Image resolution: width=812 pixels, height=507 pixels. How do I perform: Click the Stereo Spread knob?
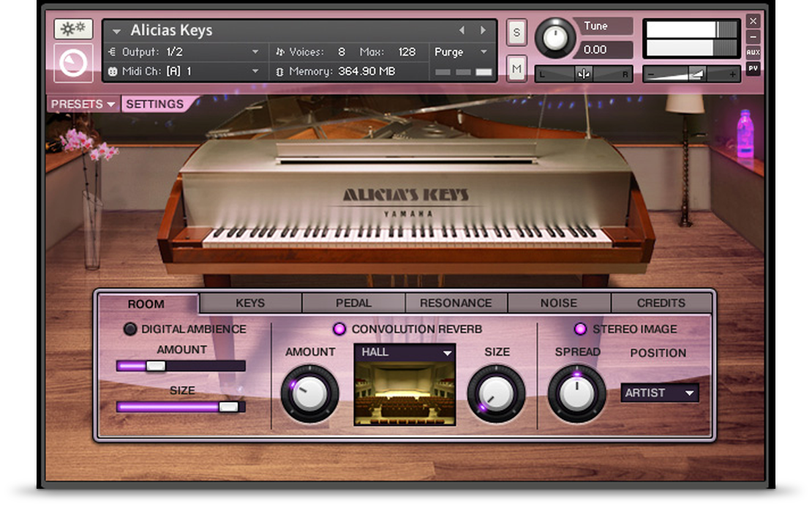coord(577,394)
